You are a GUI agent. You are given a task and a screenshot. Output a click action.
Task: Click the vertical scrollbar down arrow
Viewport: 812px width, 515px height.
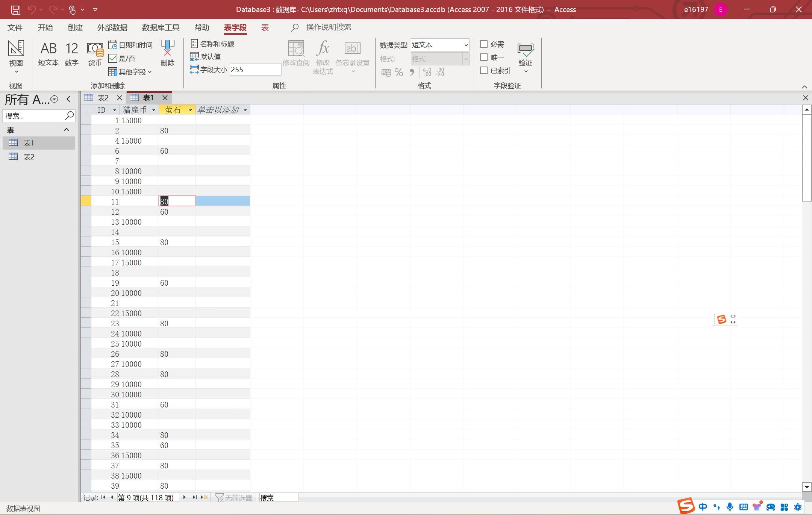tap(807, 487)
